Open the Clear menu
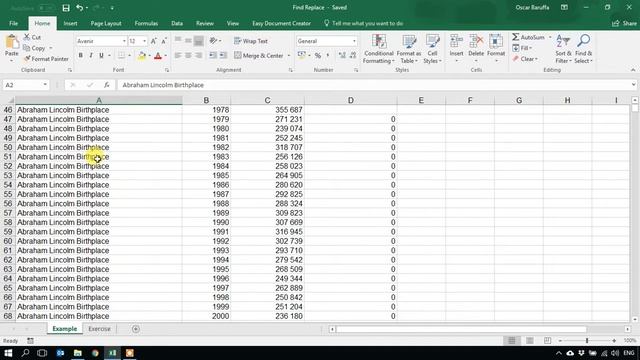The width and height of the screenshot is (640, 360). point(525,59)
